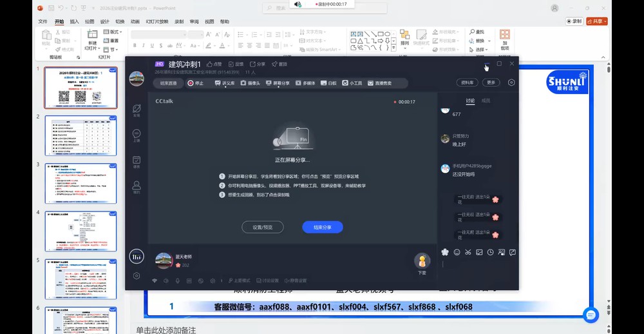Click the speaker icon in recording bar

[298, 5]
